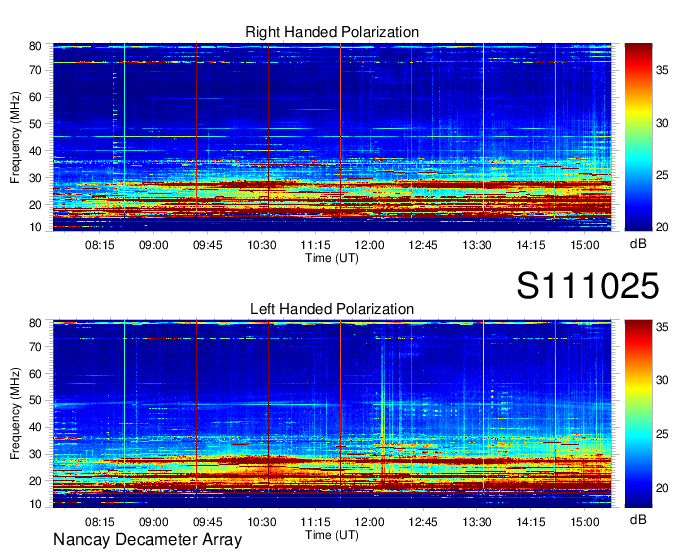The height and width of the screenshot is (552, 680).
Task: Click the "13:30" tick on the left-handed plot
Action: click(x=477, y=522)
